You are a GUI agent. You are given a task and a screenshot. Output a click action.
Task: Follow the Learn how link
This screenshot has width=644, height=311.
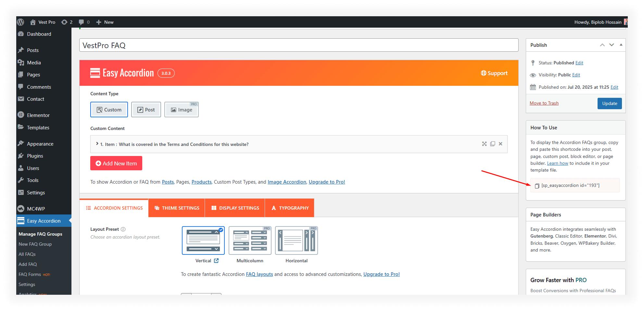[558, 163]
